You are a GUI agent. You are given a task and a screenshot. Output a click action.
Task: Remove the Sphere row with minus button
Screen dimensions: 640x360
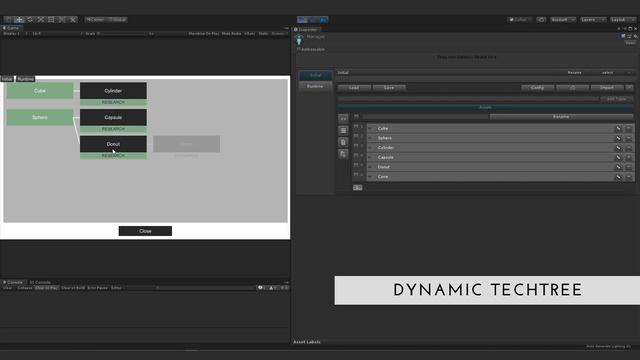629,138
